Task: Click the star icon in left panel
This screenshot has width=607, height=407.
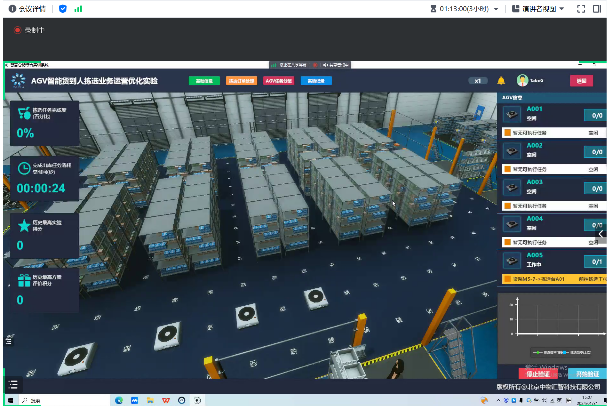Action: pyautogui.click(x=20, y=227)
